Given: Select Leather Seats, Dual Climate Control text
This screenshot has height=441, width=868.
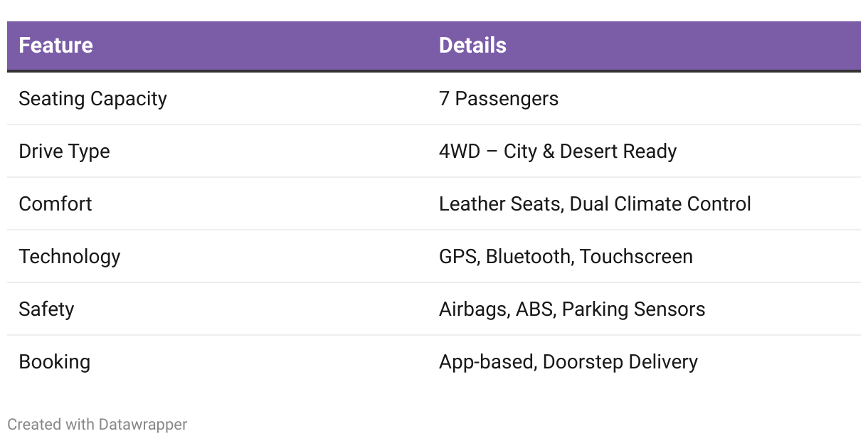Looking at the screenshot, I should coord(595,204).
